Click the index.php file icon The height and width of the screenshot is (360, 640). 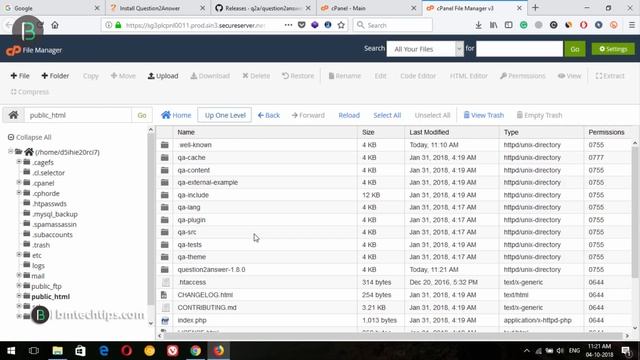(165, 320)
